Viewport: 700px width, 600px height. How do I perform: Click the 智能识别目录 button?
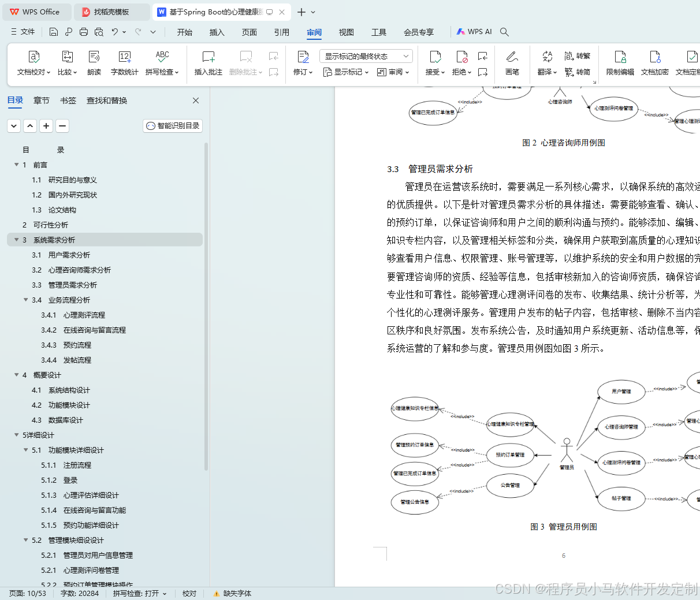tap(172, 125)
